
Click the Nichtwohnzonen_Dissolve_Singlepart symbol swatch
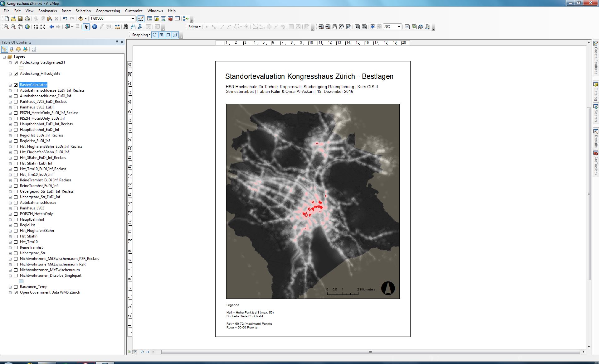[21, 281]
